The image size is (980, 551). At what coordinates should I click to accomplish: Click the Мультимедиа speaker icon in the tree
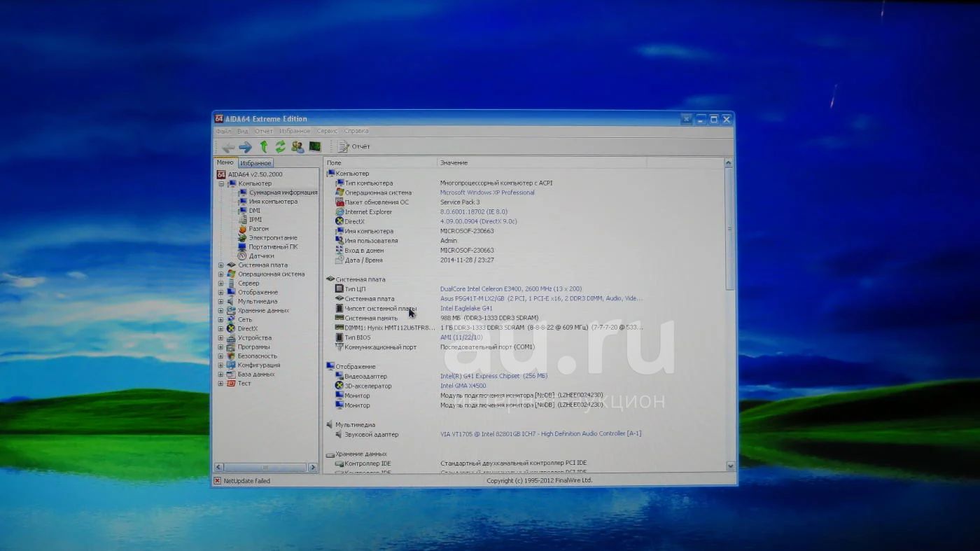click(231, 302)
